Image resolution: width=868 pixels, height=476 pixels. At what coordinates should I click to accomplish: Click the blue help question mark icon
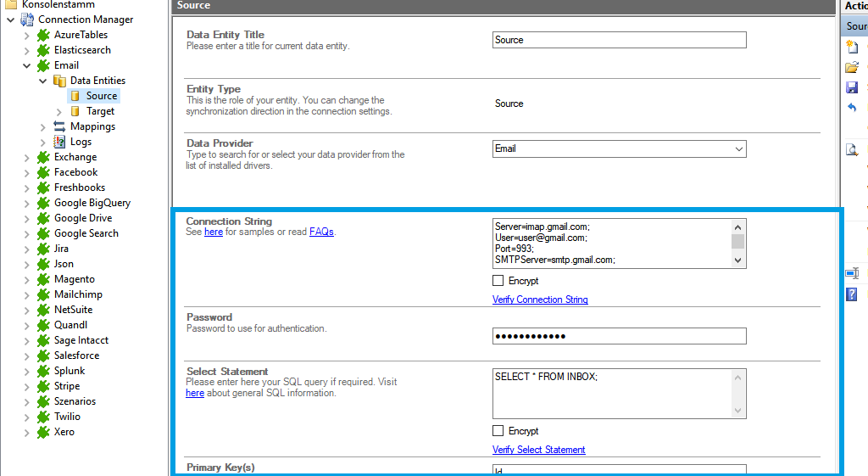tap(852, 294)
